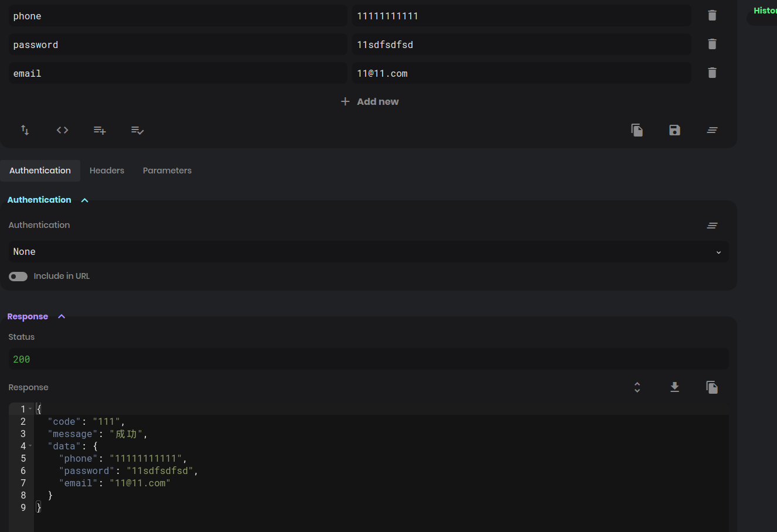Click the email key field

coord(178,73)
